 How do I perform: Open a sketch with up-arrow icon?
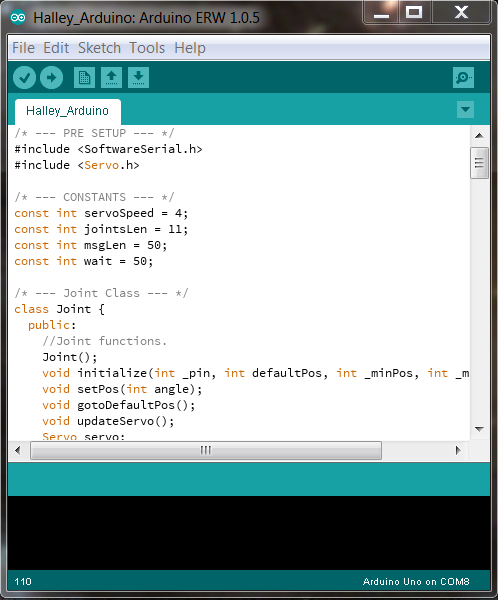pos(111,78)
